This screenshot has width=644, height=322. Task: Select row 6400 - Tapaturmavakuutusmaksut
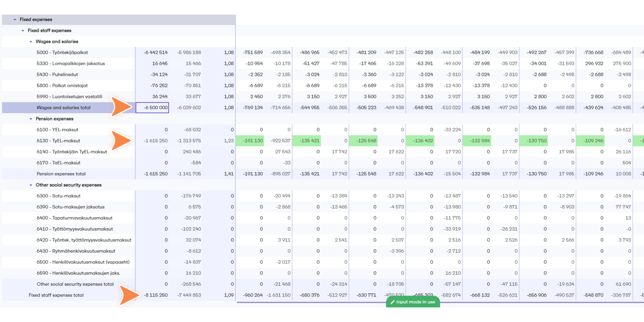pos(75,218)
